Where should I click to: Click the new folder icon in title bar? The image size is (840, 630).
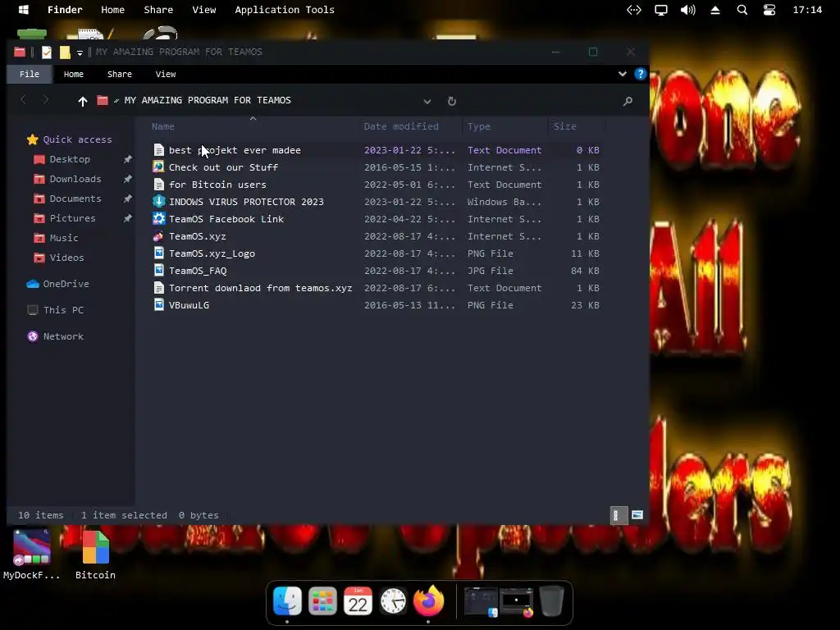click(65, 52)
